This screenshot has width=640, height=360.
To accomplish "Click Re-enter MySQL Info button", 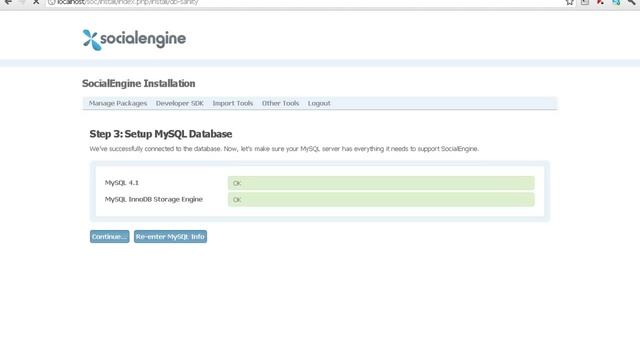I will pos(170,237).
